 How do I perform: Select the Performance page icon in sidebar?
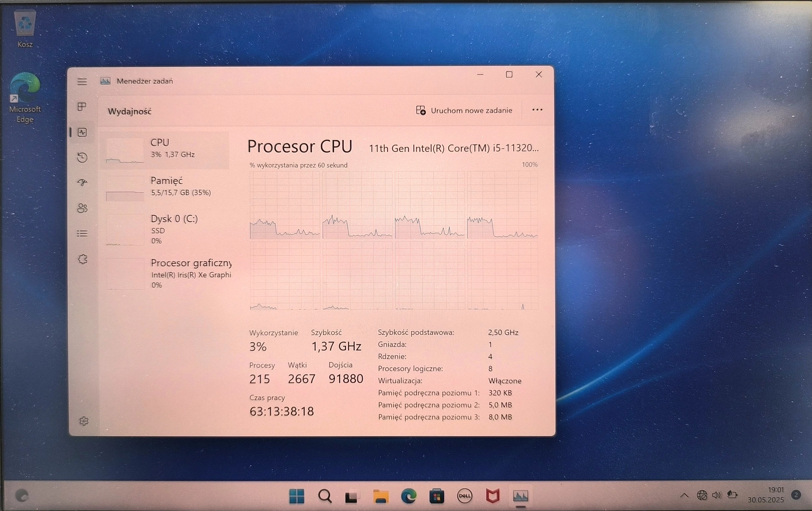tap(82, 132)
